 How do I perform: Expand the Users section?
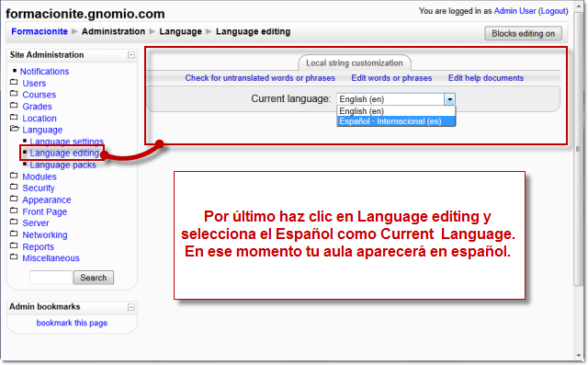click(x=34, y=84)
